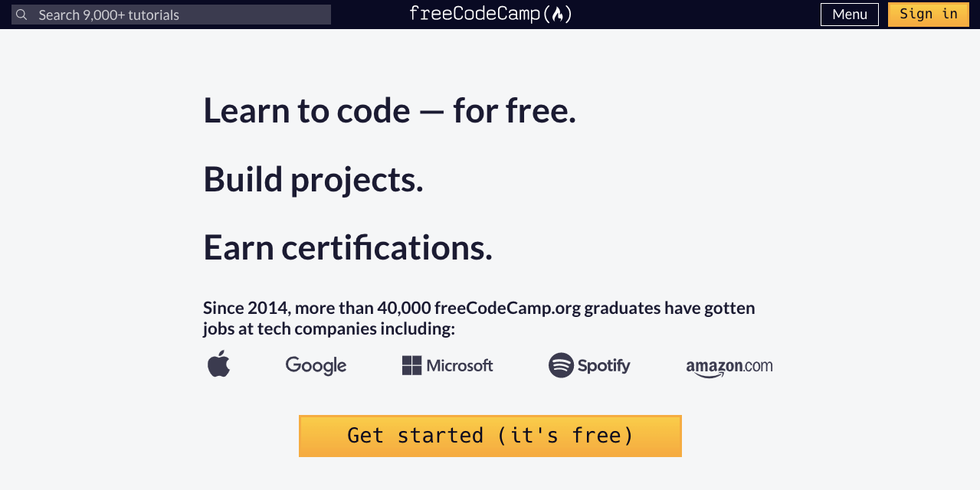Viewport: 980px width, 490px height.
Task: Select the amazon.com logo
Action: coord(729,367)
